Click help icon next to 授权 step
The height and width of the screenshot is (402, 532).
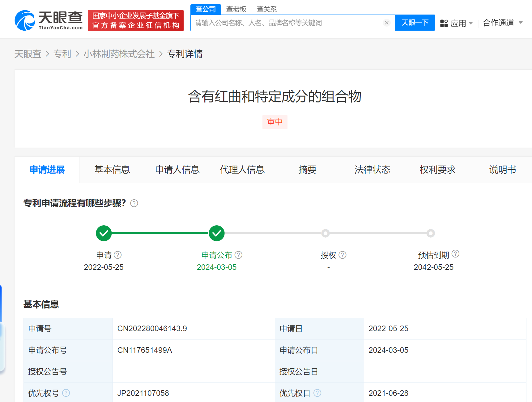click(x=343, y=255)
